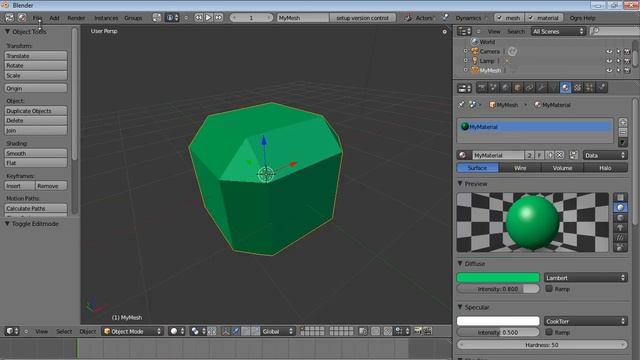Click the specular white color swatch
640x360 pixels.
tap(498, 321)
